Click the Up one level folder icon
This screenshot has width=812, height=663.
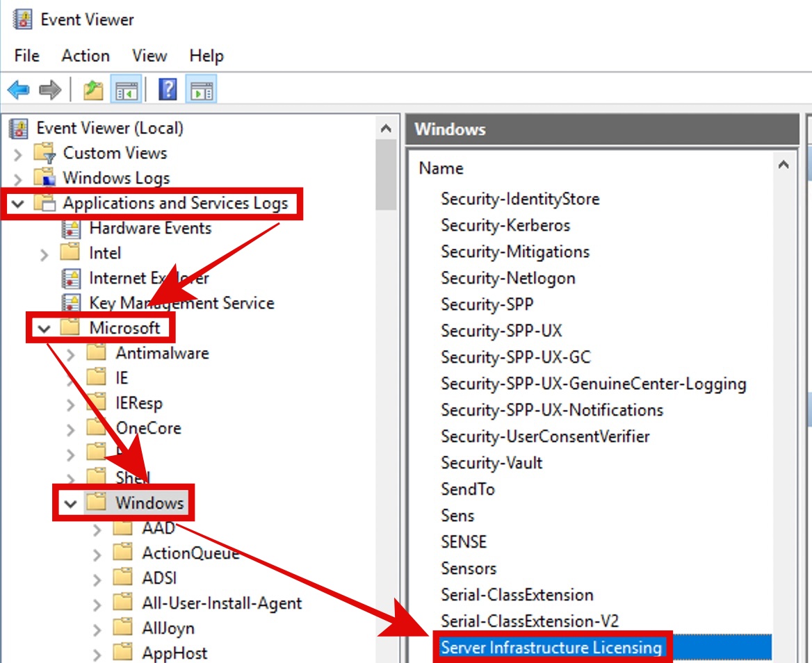tap(94, 90)
